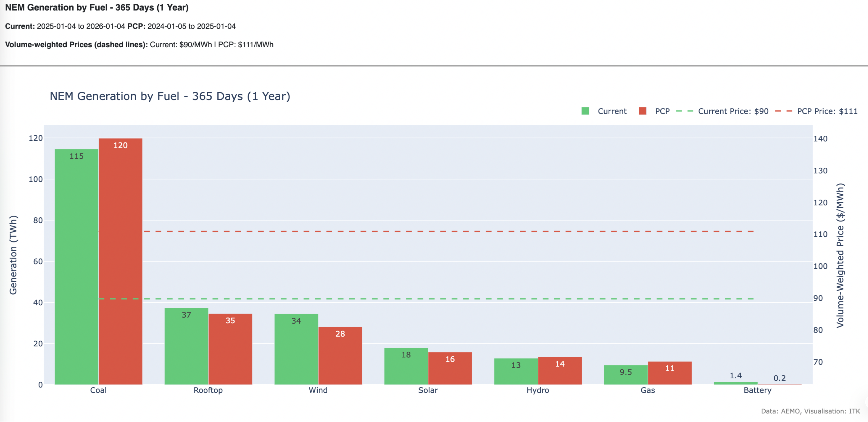Click the Data: AEMO, Visualisation: ITK credit

point(810,411)
